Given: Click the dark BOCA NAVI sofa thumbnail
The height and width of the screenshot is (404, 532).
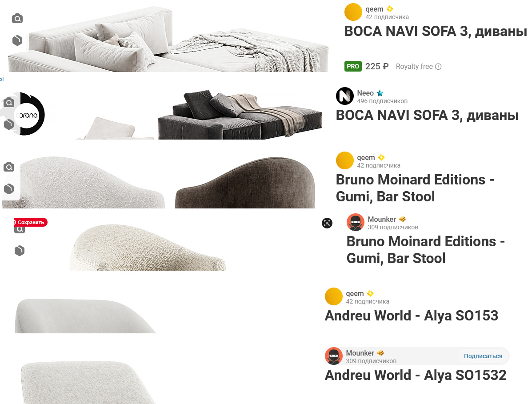Looking at the screenshot, I should pyautogui.click(x=240, y=114).
